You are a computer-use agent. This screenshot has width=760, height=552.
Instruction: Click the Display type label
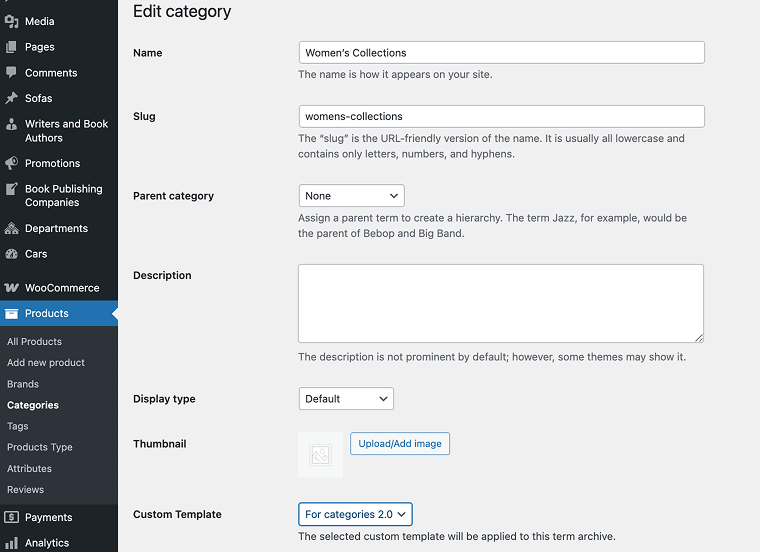click(164, 399)
